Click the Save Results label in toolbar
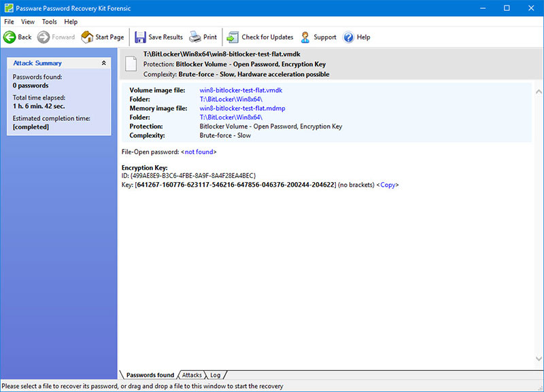544x392 pixels. [165, 37]
